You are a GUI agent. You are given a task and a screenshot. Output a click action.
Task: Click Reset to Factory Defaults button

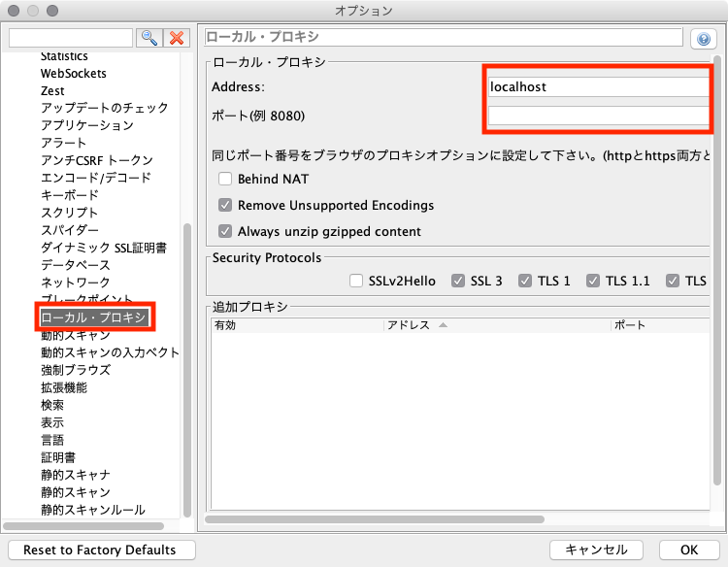(x=102, y=550)
